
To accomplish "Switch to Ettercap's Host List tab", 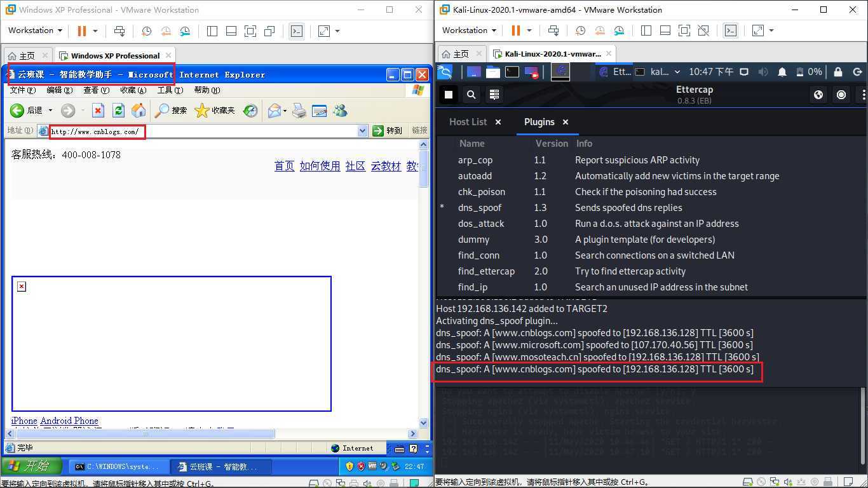I will [x=468, y=122].
